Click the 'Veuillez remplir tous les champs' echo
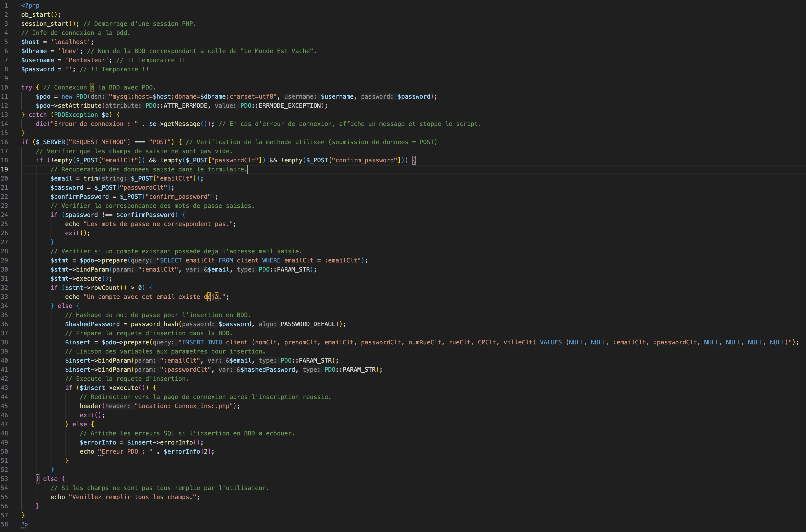 [x=132, y=497]
